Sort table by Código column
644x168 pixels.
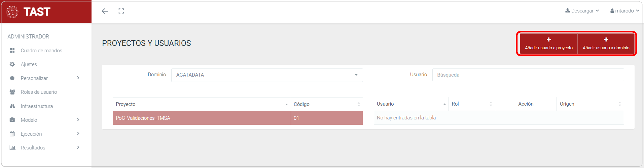pos(326,104)
